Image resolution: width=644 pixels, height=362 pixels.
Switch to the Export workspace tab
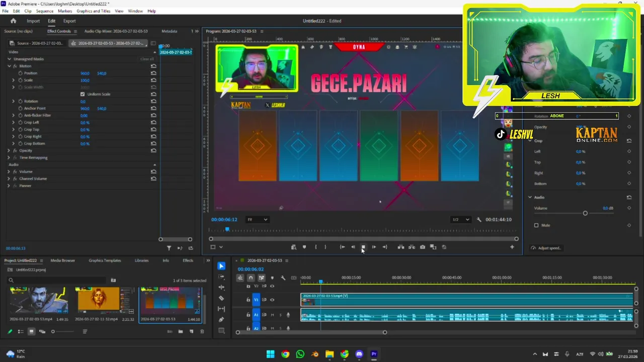point(69,21)
